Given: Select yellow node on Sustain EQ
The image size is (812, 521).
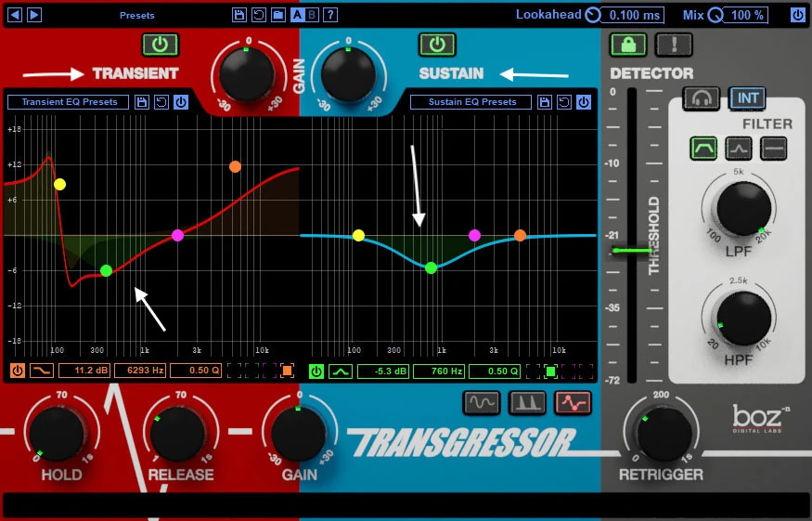Looking at the screenshot, I should tap(358, 236).
